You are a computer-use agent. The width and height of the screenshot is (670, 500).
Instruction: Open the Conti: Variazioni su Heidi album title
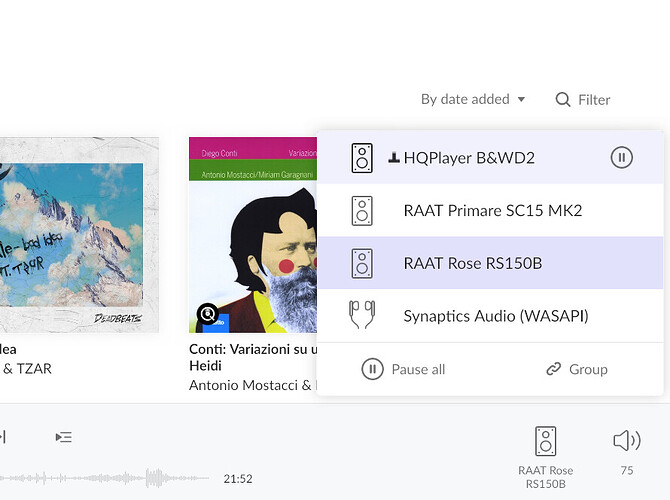253,357
